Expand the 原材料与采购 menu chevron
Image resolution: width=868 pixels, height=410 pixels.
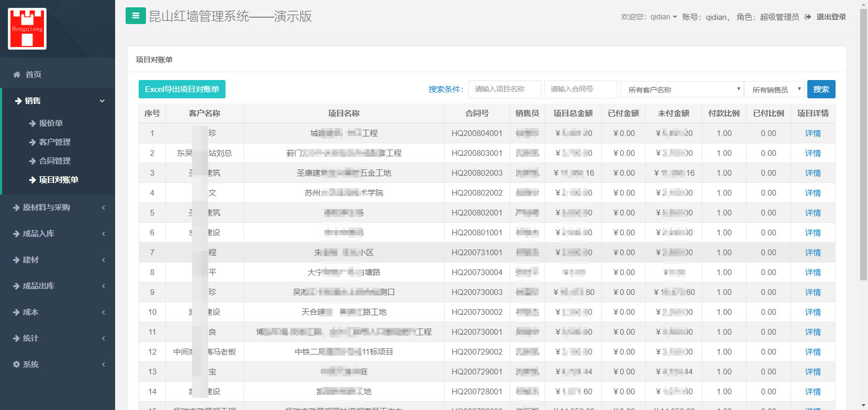[104, 208]
